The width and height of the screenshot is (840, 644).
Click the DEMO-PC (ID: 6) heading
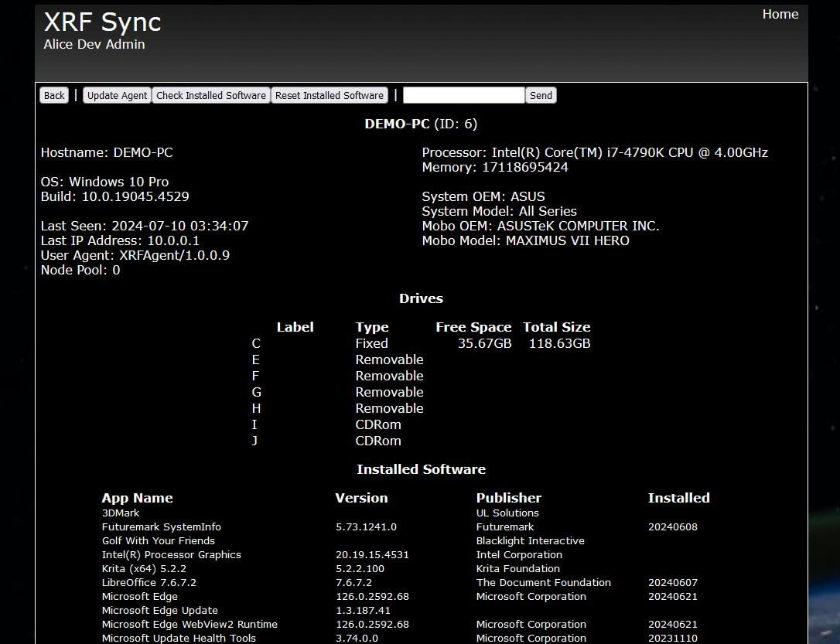[421, 124]
